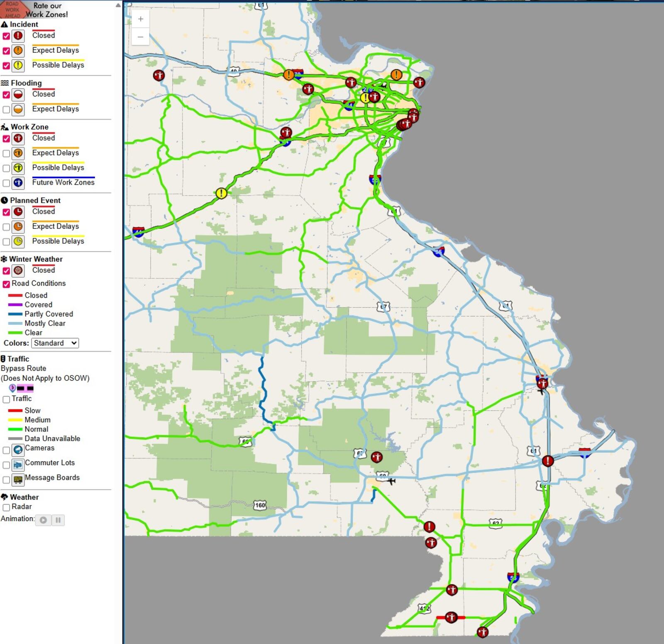The width and height of the screenshot is (664, 644).
Task: Click the Closed red road-condition swatch
Action: coord(15,296)
